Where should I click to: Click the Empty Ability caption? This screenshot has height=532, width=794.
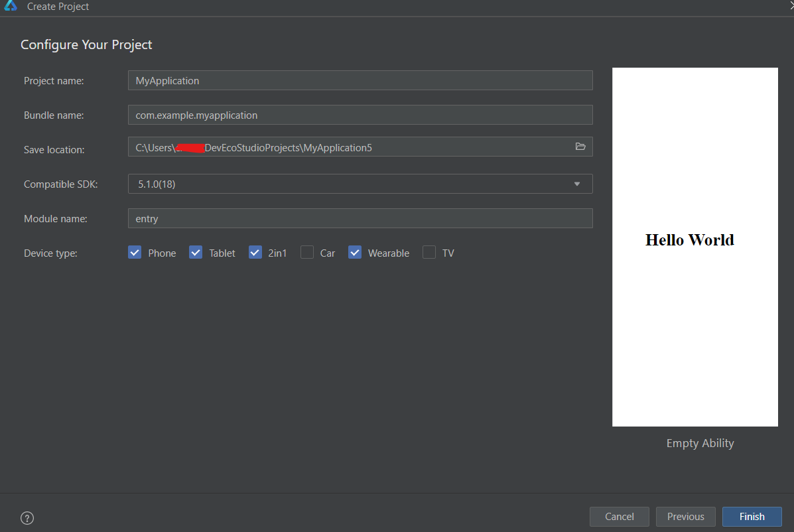[x=700, y=443]
